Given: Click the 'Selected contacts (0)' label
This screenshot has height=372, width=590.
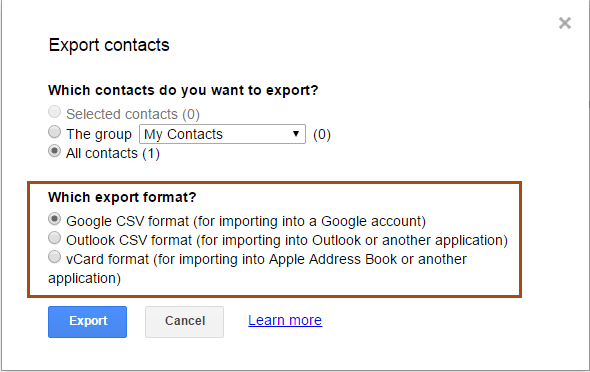Looking at the screenshot, I should [133, 114].
